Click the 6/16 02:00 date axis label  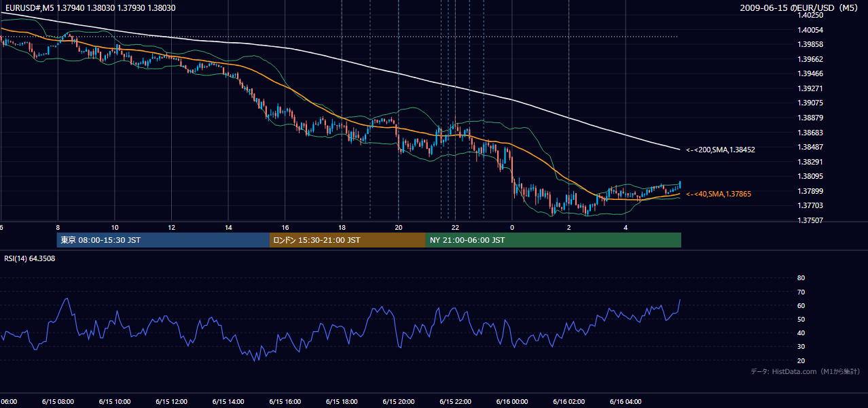click(x=568, y=402)
